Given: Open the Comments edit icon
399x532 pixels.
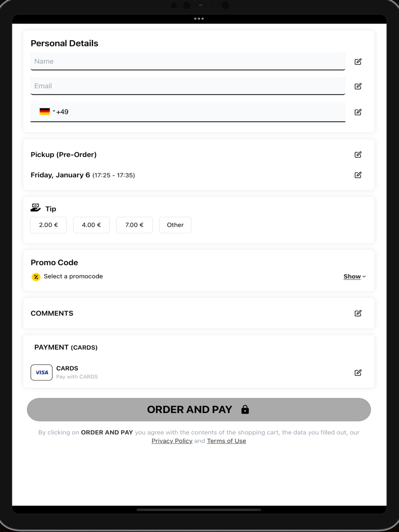Looking at the screenshot, I should click(358, 313).
